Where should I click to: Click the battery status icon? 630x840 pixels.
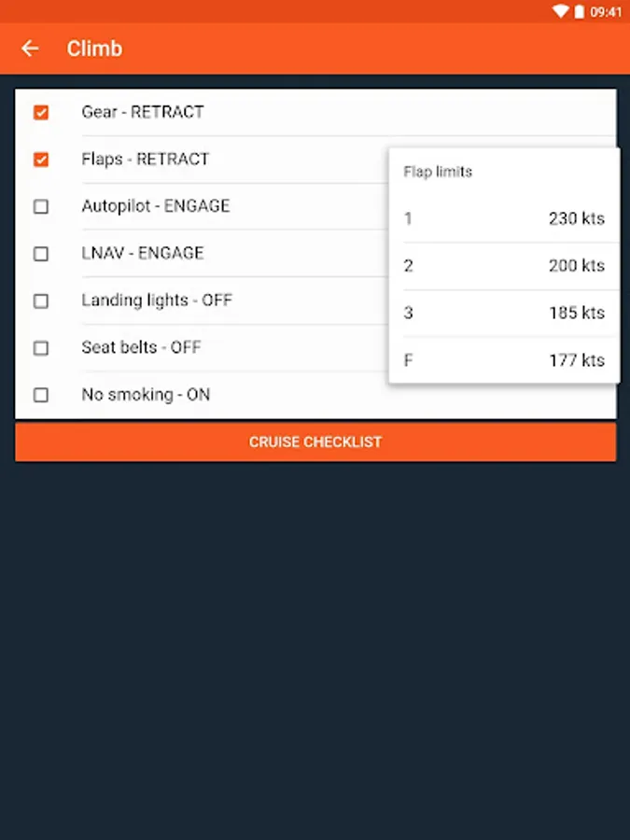point(579,12)
